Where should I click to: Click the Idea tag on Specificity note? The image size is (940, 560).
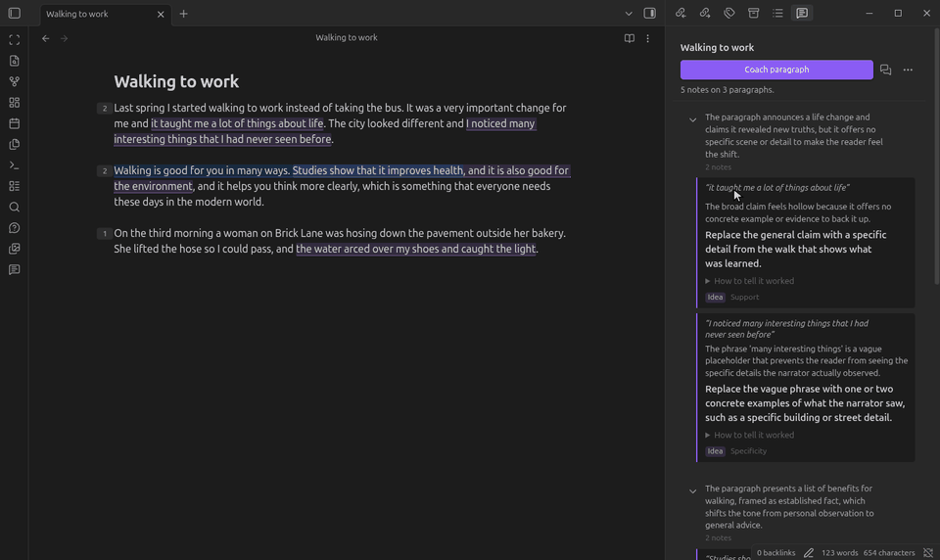point(715,451)
